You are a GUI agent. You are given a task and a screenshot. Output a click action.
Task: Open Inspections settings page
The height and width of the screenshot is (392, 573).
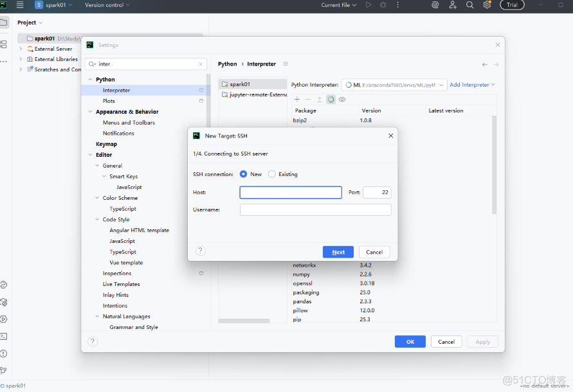tap(117, 273)
